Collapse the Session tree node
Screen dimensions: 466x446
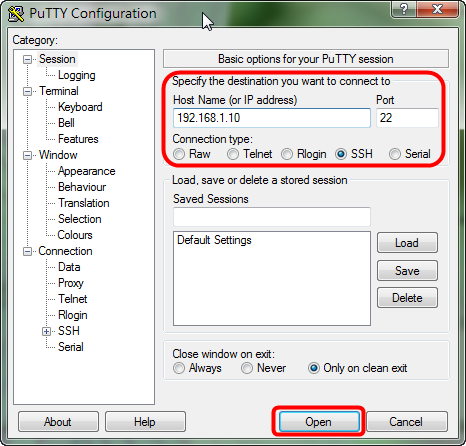click(27, 60)
